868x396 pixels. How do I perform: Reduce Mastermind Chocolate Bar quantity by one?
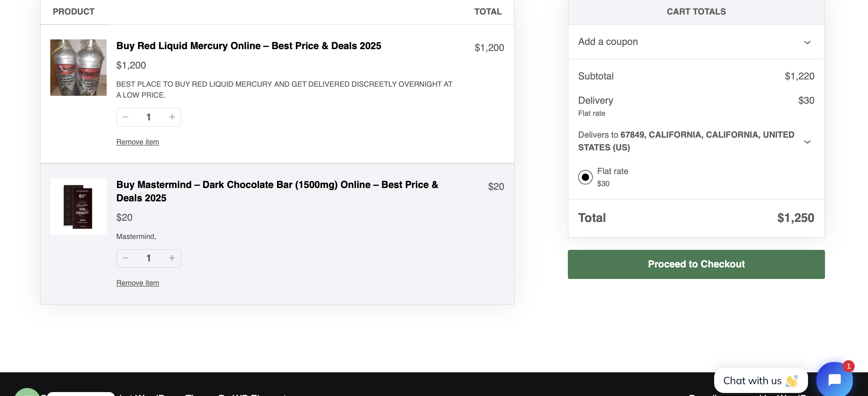126,258
